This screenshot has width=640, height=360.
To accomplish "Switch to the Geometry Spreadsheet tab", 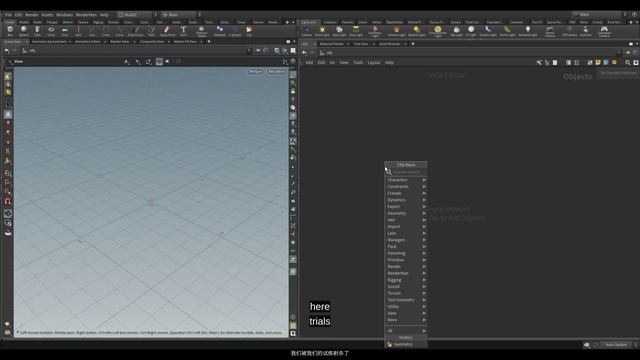I will pyautogui.click(x=49, y=42).
